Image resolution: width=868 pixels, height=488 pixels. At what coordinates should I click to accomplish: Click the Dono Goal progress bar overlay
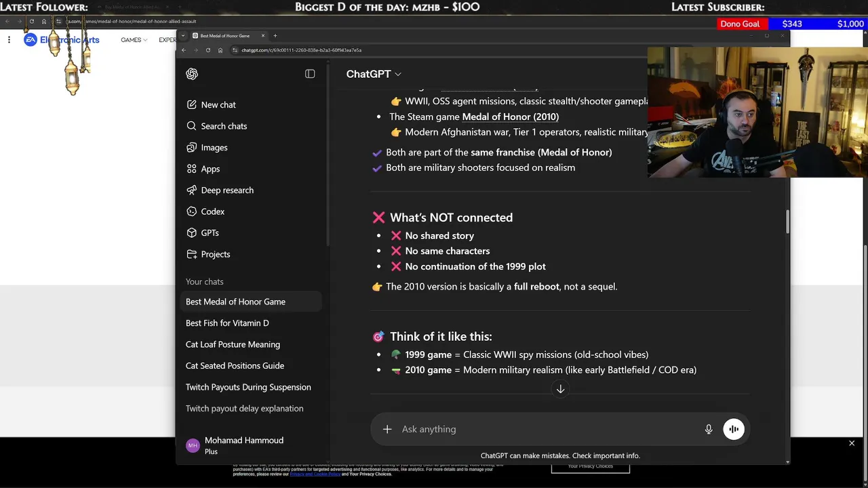click(x=792, y=24)
